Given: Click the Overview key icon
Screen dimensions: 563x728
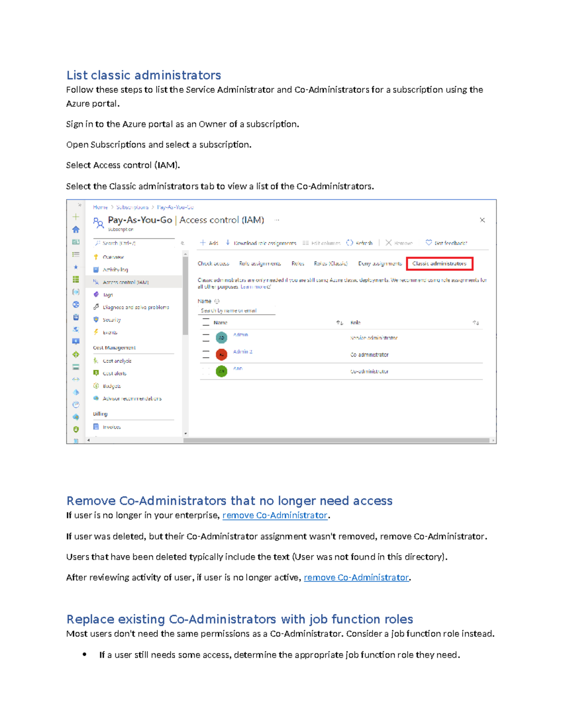Looking at the screenshot, I should 96,257.
